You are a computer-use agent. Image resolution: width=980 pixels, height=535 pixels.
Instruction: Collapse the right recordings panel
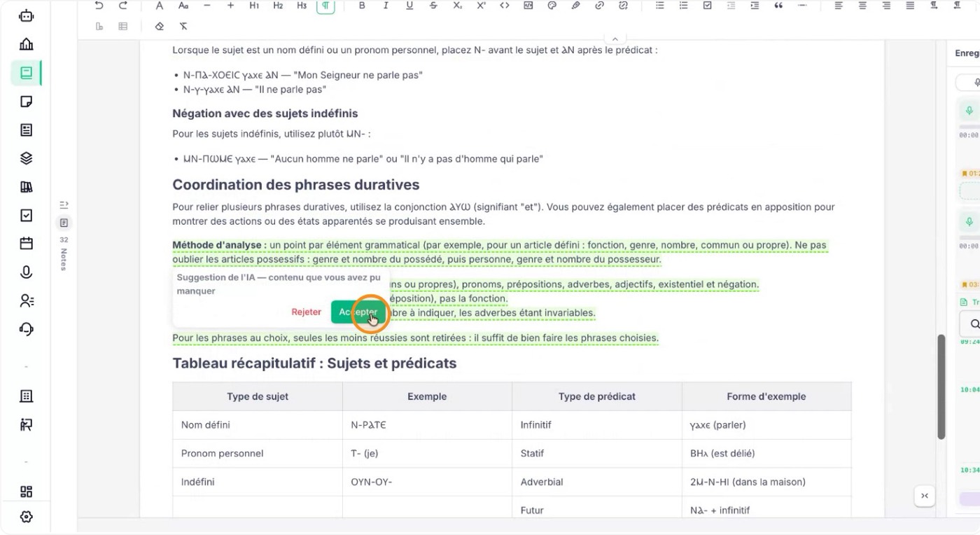[925, 496]
